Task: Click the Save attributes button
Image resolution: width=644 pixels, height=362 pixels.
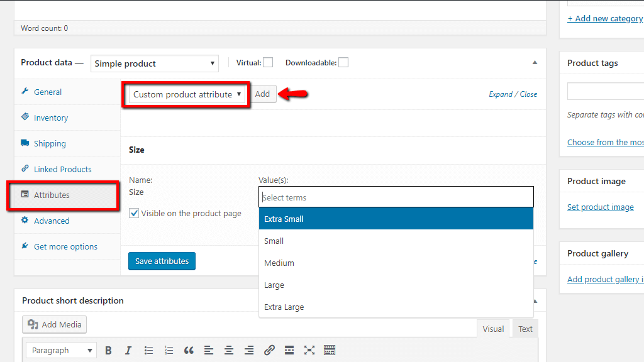Action: pyautogui.click(x=162, y=261)
